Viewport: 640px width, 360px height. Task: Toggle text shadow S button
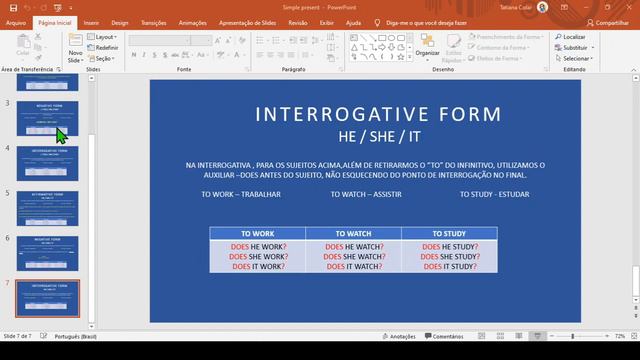[x=165, y=55]
